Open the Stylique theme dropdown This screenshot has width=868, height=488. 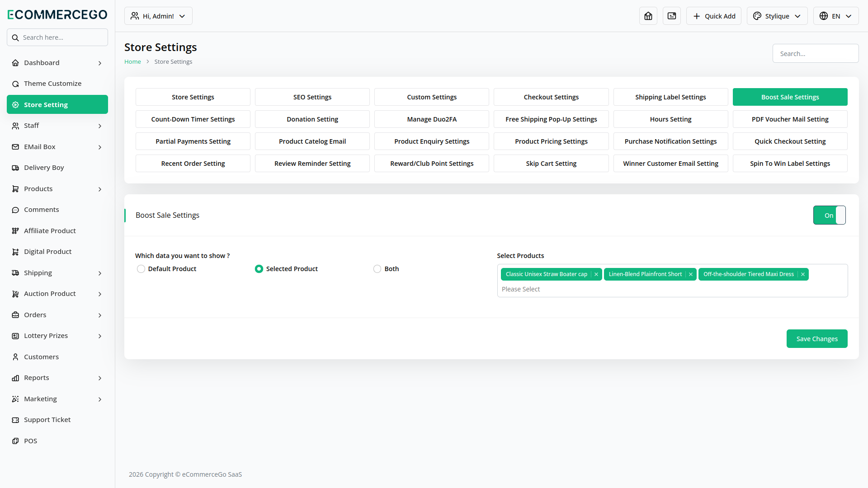point(777,16)
